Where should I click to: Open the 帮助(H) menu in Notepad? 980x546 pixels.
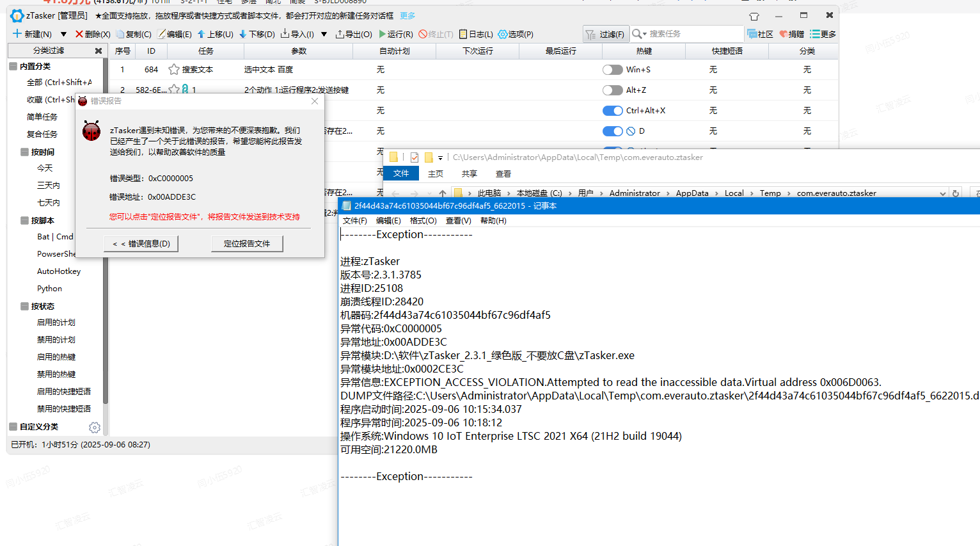click(493, 221)
